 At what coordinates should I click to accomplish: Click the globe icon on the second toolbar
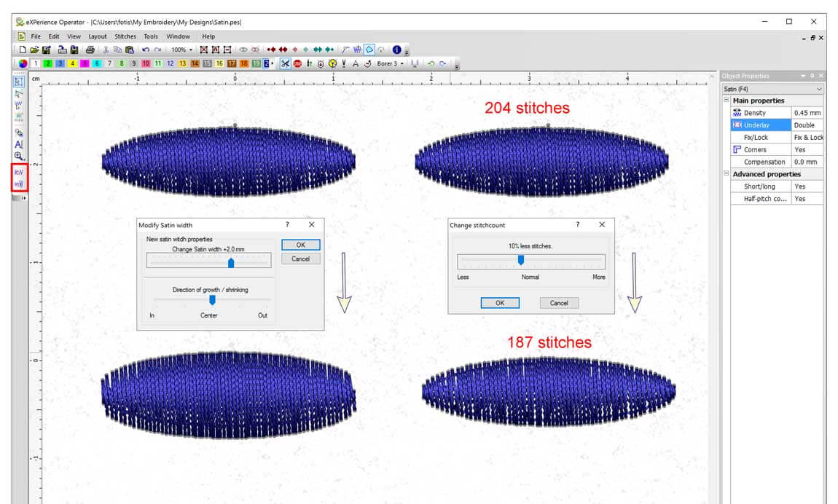(x=332, y=64)
